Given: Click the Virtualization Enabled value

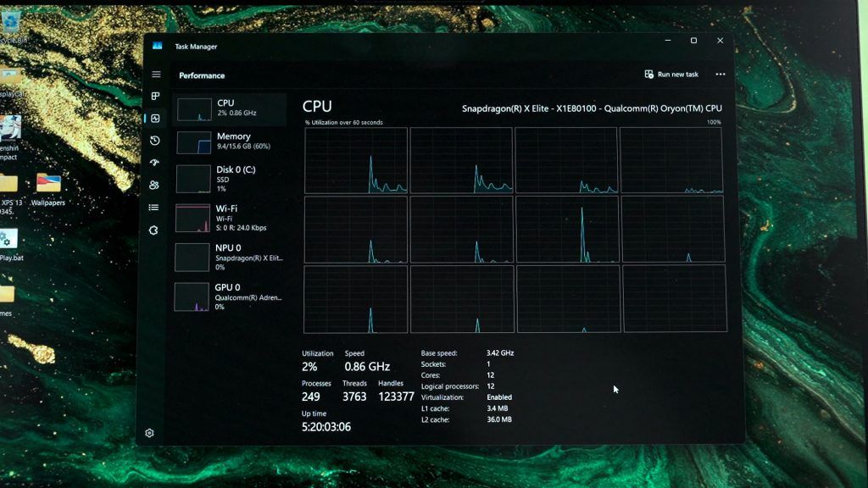Looking at the screenshot, I should point(499,397).
